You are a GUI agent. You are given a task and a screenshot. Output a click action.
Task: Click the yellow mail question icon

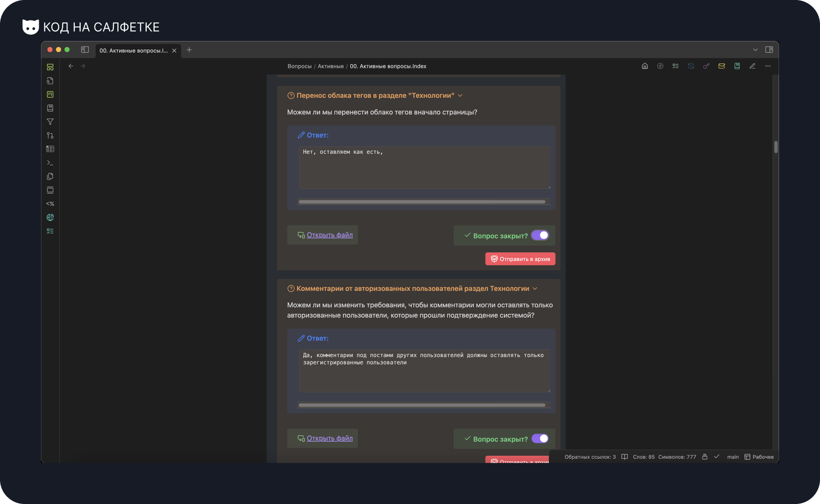[722, 66]
